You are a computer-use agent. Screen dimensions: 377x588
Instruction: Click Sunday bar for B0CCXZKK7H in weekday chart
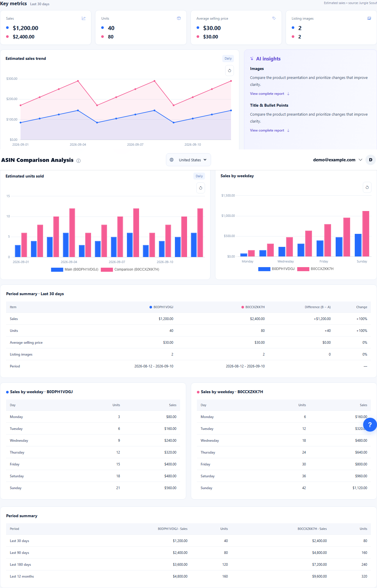click(366, 234)
